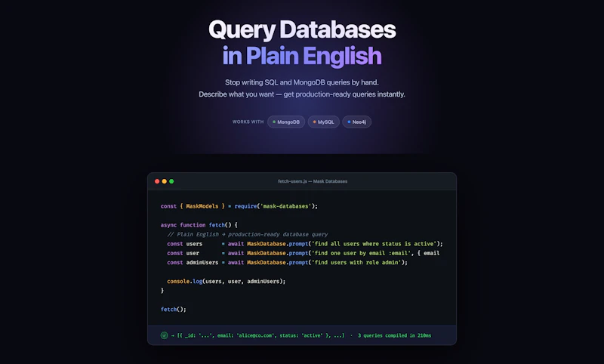Image resolution: width=604 pixels, height=364 pixels.
Task: Click the green maximize dot of code window
Action: (x=172, y=181)
